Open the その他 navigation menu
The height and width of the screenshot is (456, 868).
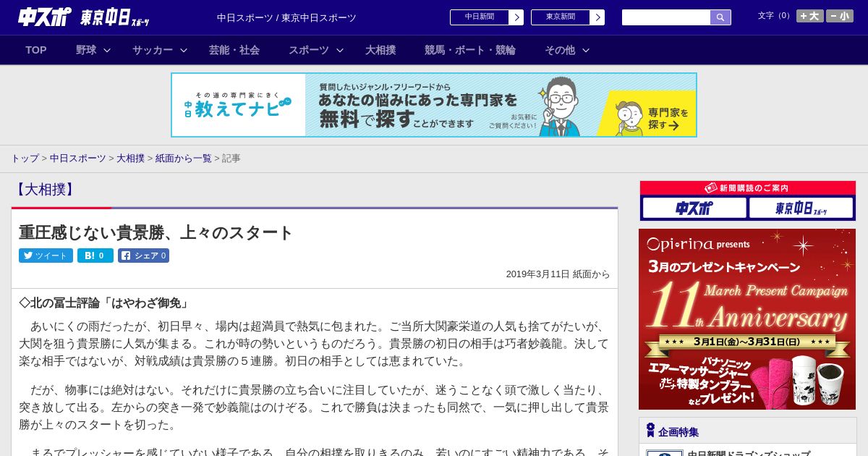560,50
